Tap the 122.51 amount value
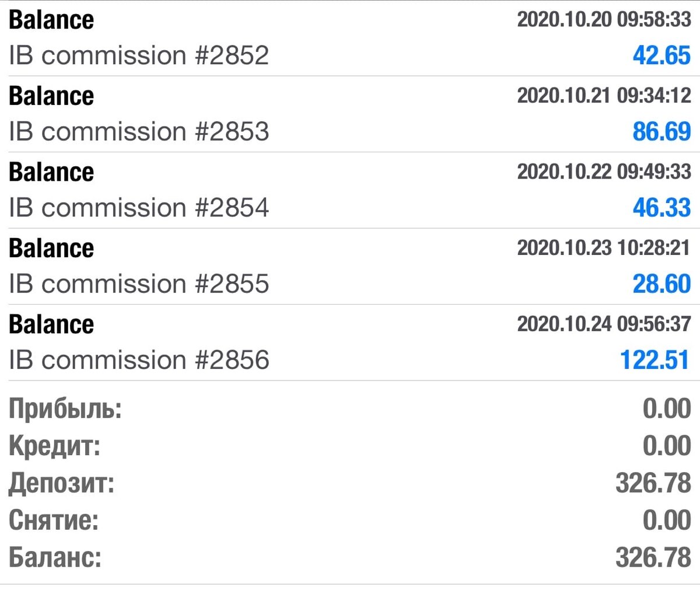The height and width of the screenshot is (594, 700). (654, 360)
